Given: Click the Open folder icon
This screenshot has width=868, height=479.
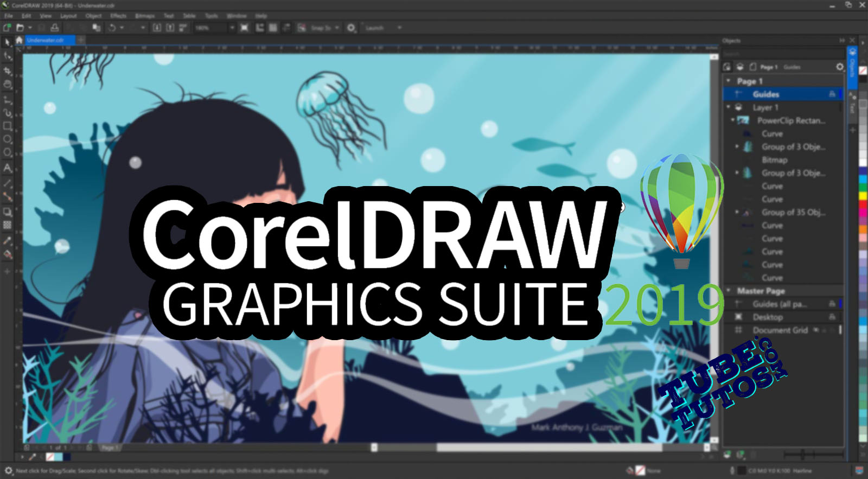Looking at the screenshot, I should coord(20,27).
